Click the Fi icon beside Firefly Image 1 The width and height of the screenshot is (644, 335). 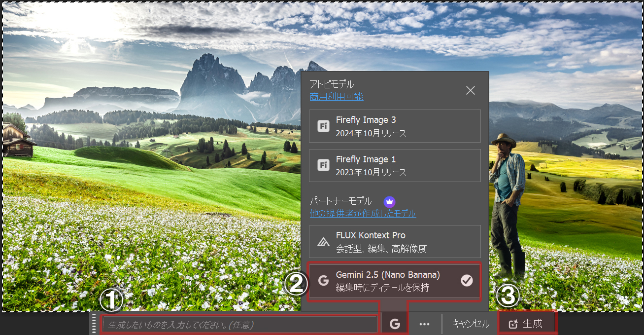point(323,166)
